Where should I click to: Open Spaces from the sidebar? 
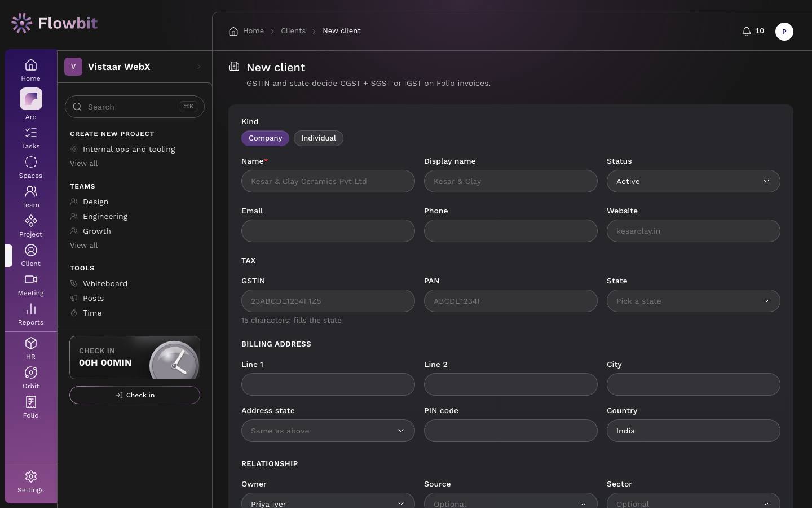pyautogui.click(x=31, y=163)
